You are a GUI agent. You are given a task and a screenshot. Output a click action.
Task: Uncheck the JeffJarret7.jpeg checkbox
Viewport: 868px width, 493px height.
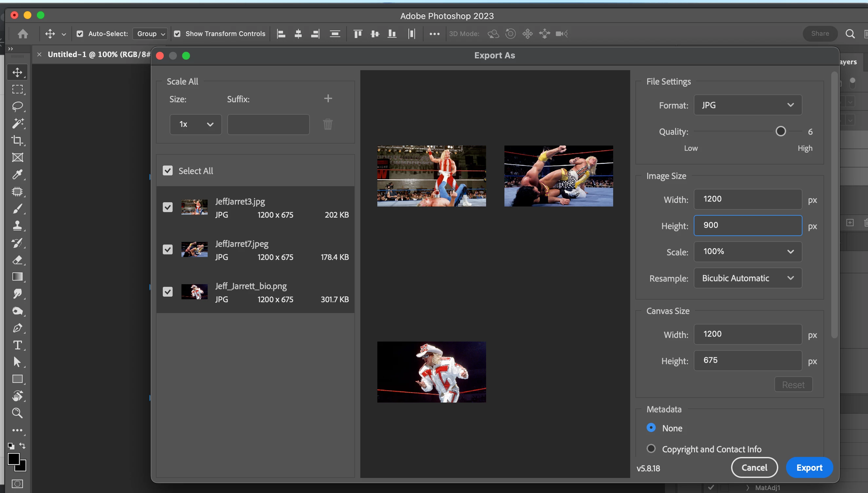(167, 249)
